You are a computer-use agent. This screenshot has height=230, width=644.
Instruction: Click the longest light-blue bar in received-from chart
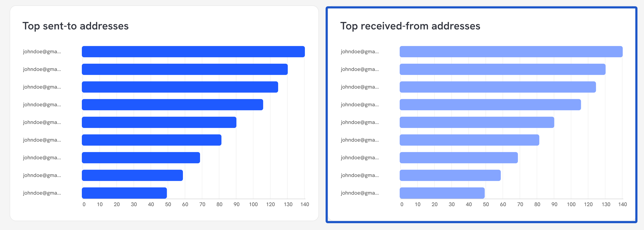[511, 52]
